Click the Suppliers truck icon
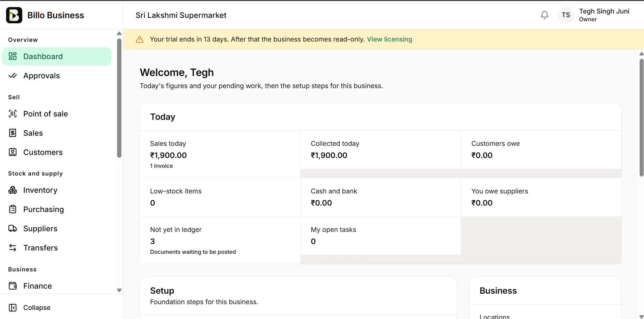Viewport: 644px width, 319px height. click(x=12, y=229)
